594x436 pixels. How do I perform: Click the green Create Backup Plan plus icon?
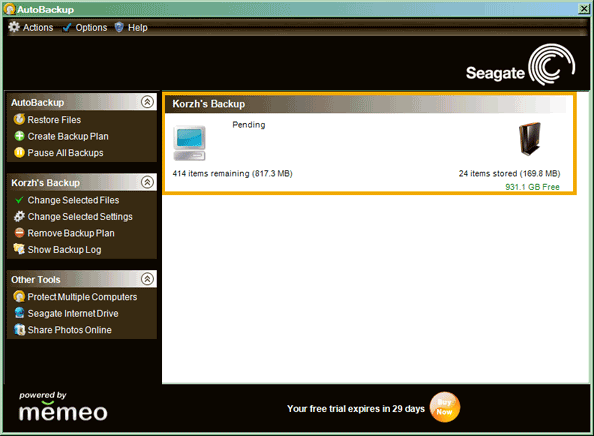point(19,136)
